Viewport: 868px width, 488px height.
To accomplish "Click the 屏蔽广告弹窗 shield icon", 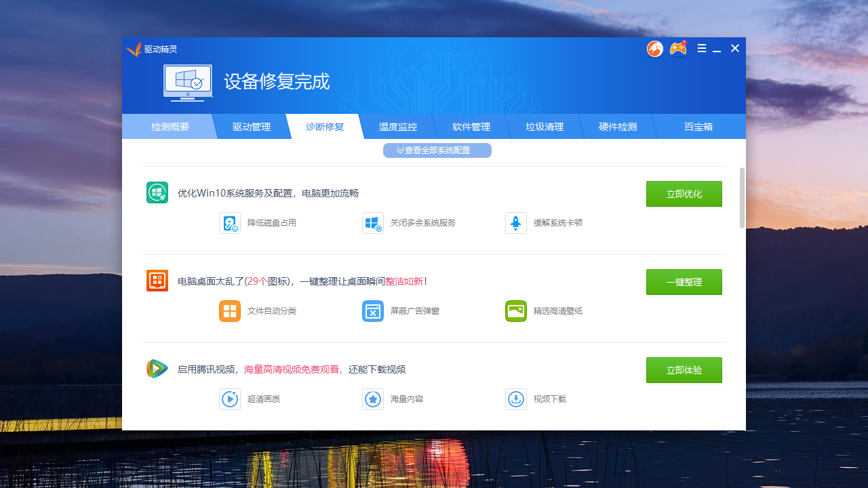I will click(373, 310).
